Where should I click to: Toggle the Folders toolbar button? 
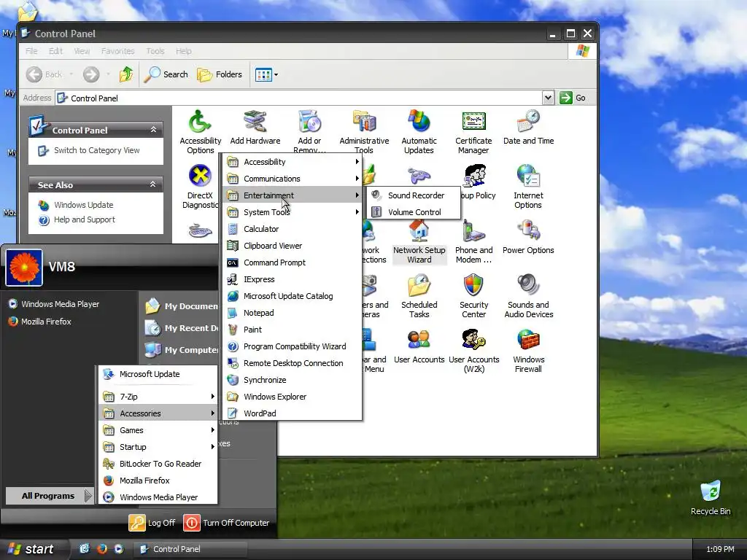(x=220, y=74)
